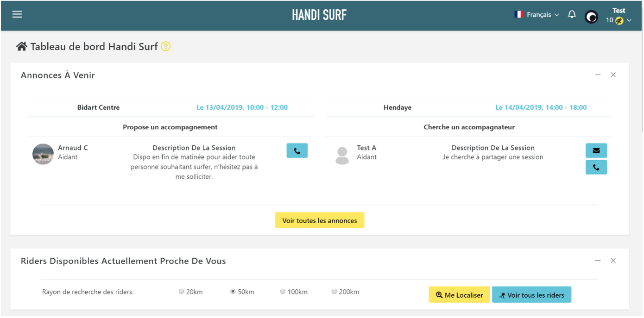Click the yellow help question mark icon
This screenshot has height=318, width=644.
click(165, 47)
